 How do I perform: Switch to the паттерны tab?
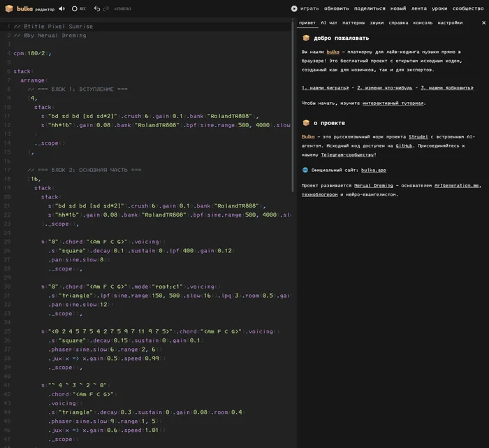point(353,23)
